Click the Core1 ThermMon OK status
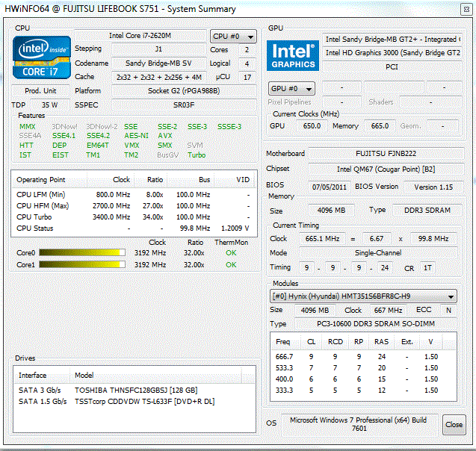476x451 pixels. [231, 265]
